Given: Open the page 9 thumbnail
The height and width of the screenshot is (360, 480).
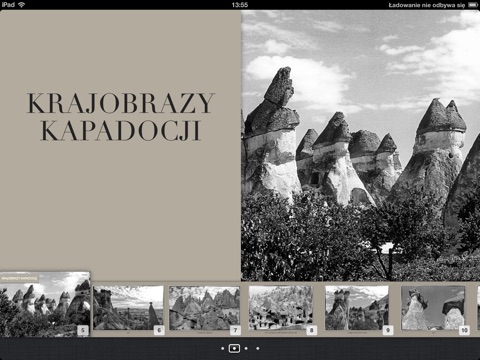Looking at the screenshot, I should pos(357,308).
